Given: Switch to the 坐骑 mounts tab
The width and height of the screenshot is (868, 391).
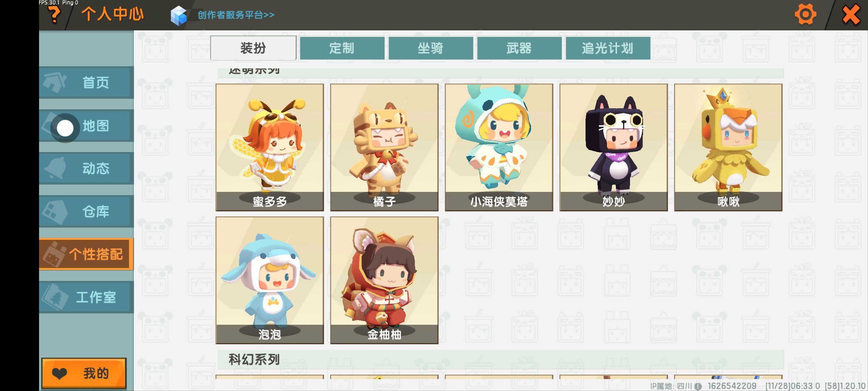Looking at the screenshot, I should point(431,48).
